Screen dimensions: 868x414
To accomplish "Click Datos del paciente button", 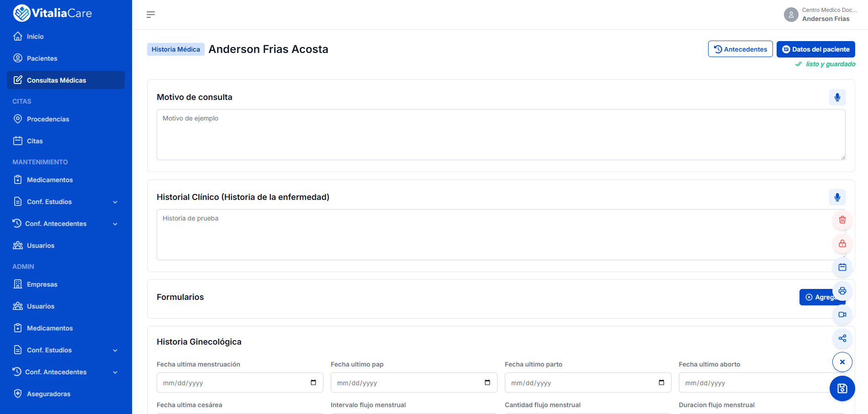I will click(815, 49).
